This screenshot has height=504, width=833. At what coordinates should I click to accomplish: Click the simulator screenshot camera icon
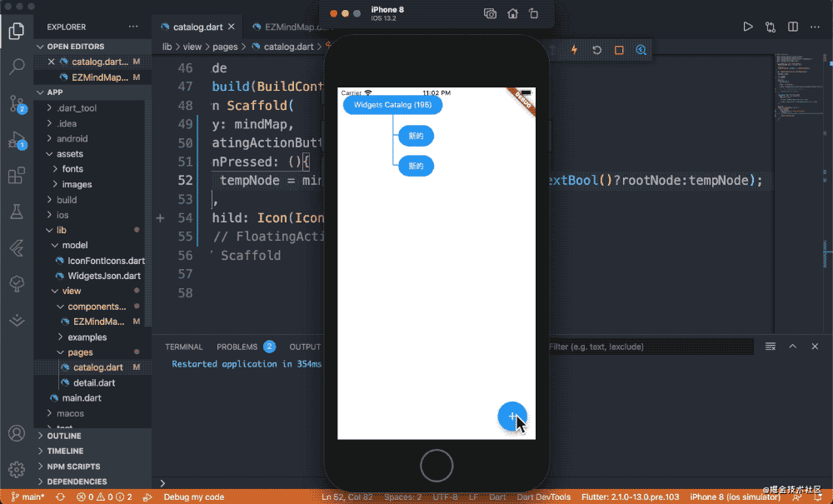(x=490, y=14)
